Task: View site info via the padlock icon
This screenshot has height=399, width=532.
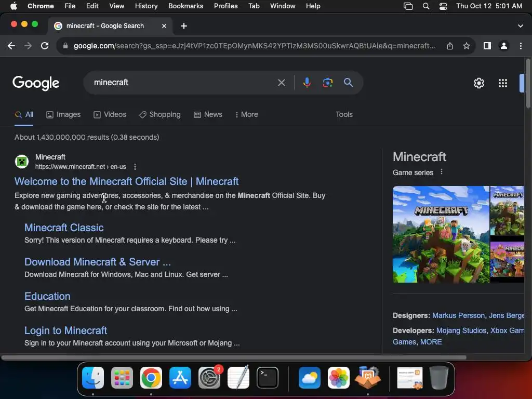Action: point(65,46)
